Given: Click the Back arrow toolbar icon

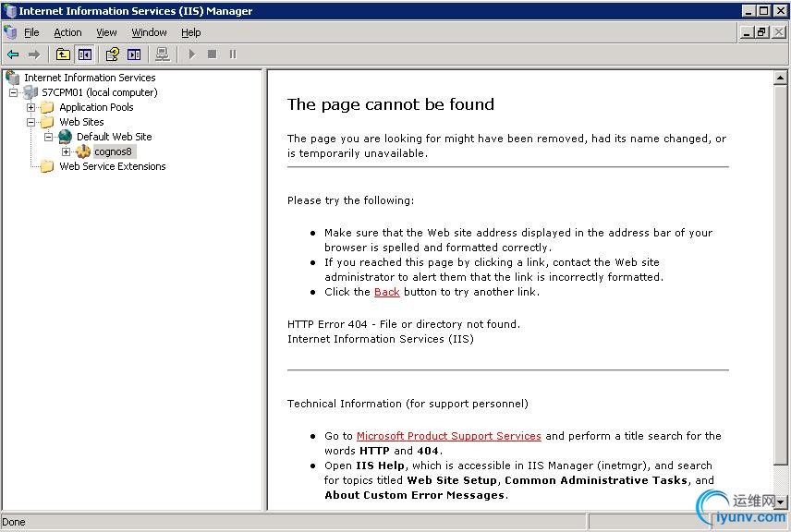Looking at the screenshot, I should (x=13, y=54).
